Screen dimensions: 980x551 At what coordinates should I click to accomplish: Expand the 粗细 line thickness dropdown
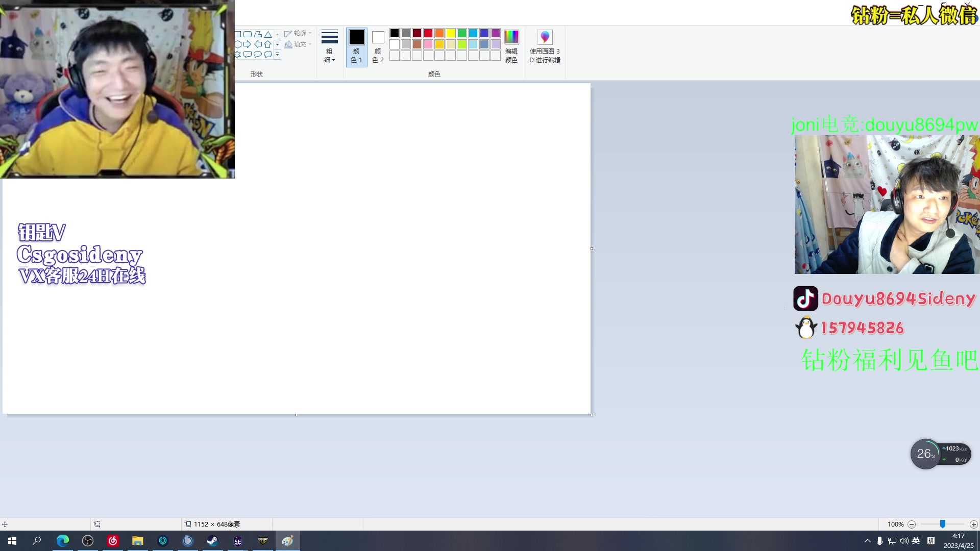(x=329, y=46)
